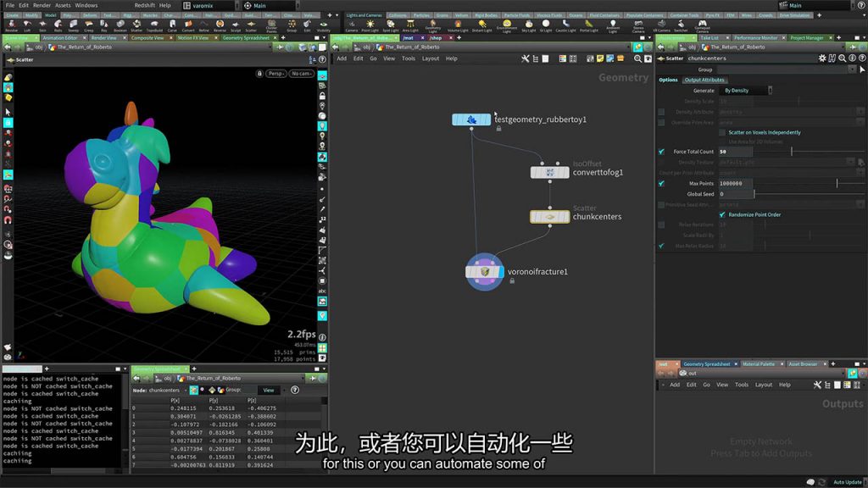868x488 pixels.
Task: Click the Sky Light shelf icon
Action: pos(529,26)
